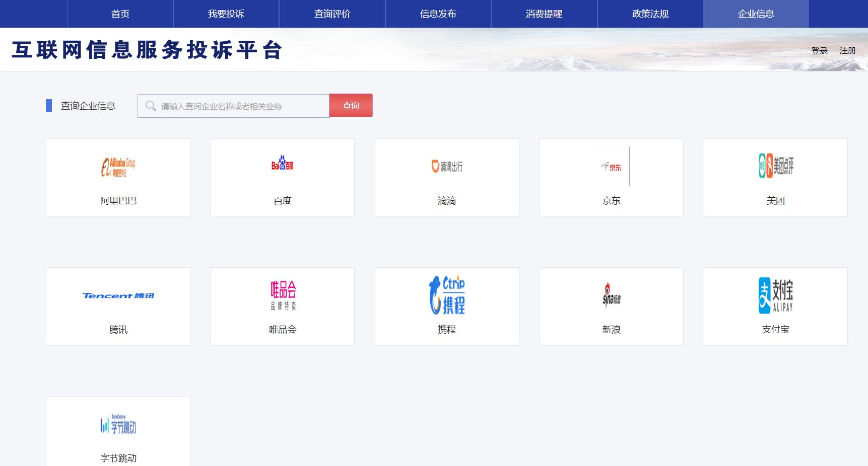Select the 支付宝 company name label

(776, 329)
